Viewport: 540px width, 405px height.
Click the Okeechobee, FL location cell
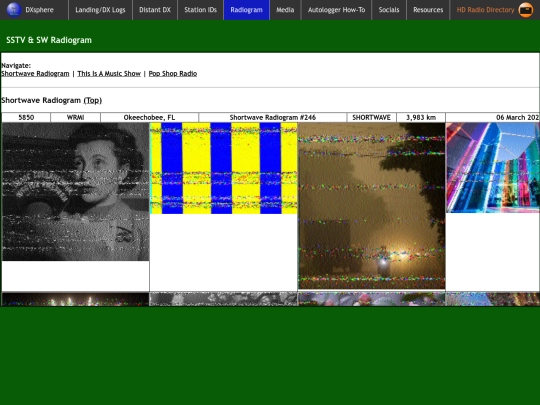click(x=149, y=117)
